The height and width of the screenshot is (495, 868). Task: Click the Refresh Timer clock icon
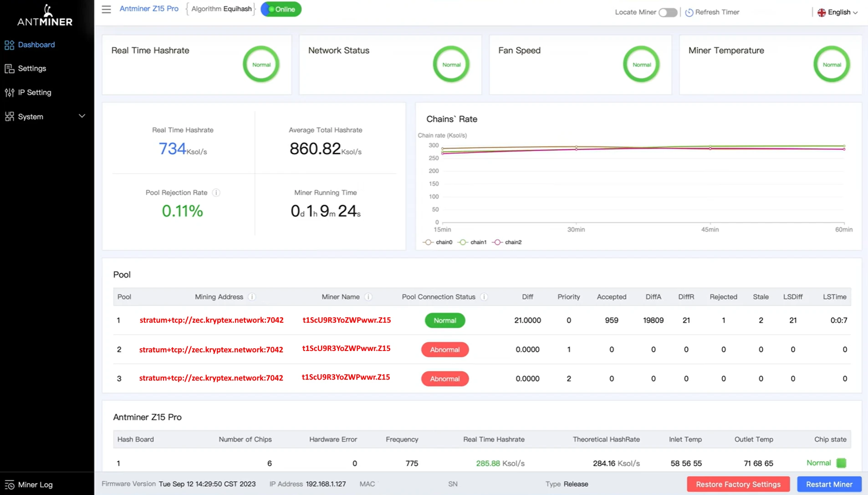pyautogui.click(x=689, y=12)
